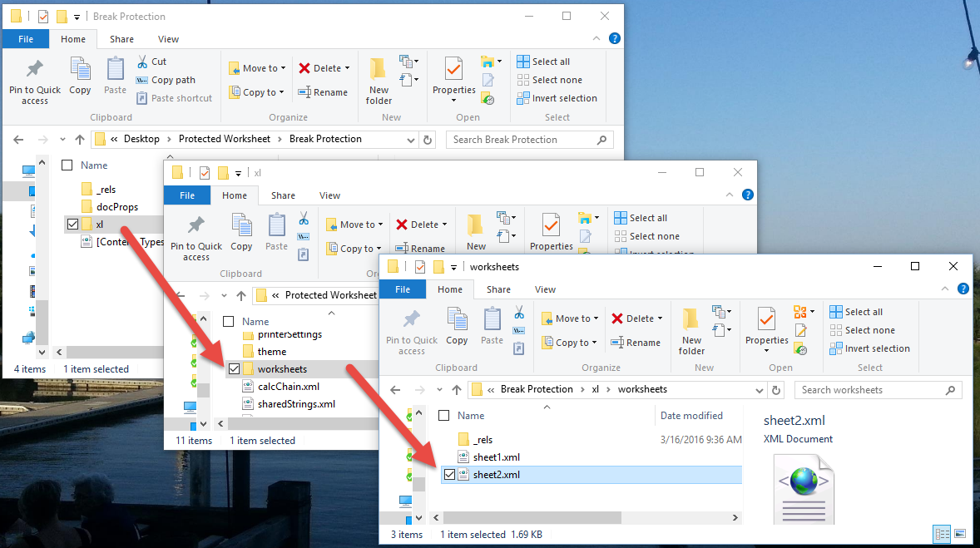The width and height of the screenshot is (980, 548).
Task: Uncheck the sheet2.xml checkbox
Action: point(449,475)
